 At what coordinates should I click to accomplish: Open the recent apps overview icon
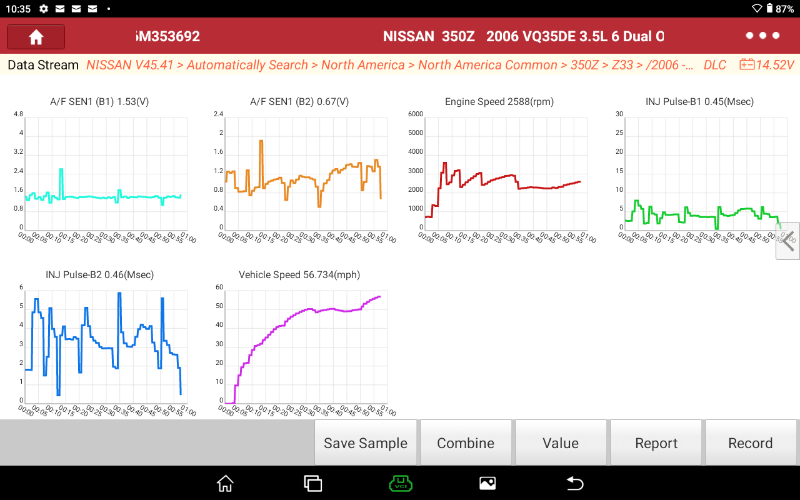click(x=312, y=483)
